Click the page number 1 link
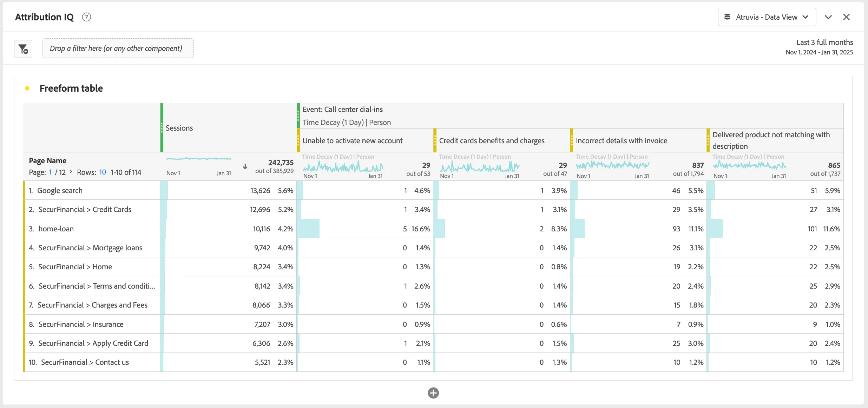Image resolution: width=868 pixels, height=408 pixels. (51, 172)
